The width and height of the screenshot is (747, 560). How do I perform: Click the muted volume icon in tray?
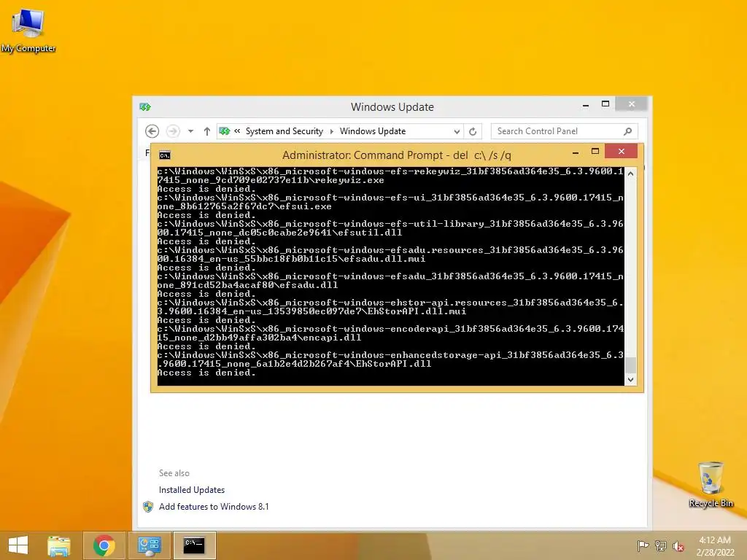tap(678, 546)
